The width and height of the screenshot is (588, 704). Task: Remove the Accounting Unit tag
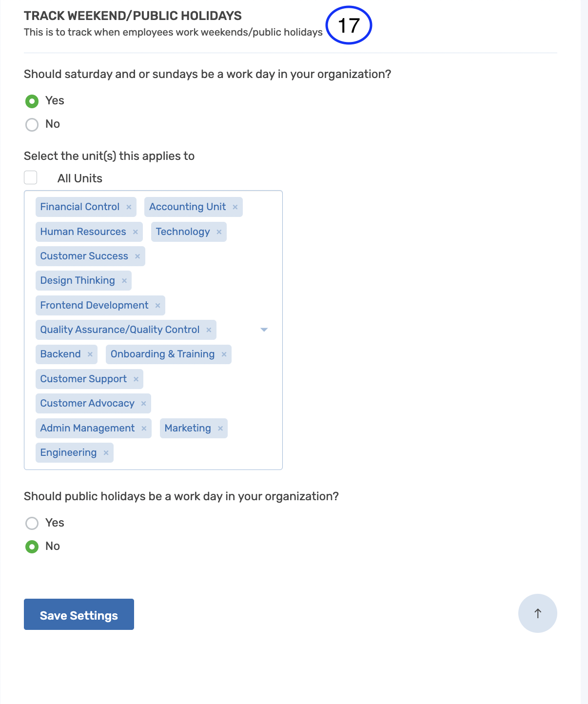235,207
